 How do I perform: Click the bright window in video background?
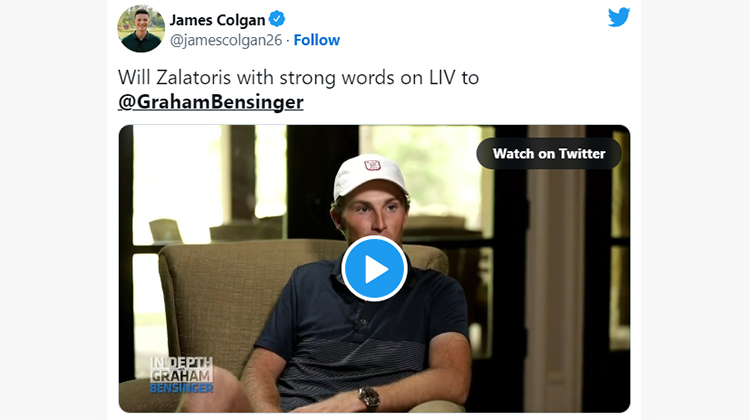click(177, 182)
